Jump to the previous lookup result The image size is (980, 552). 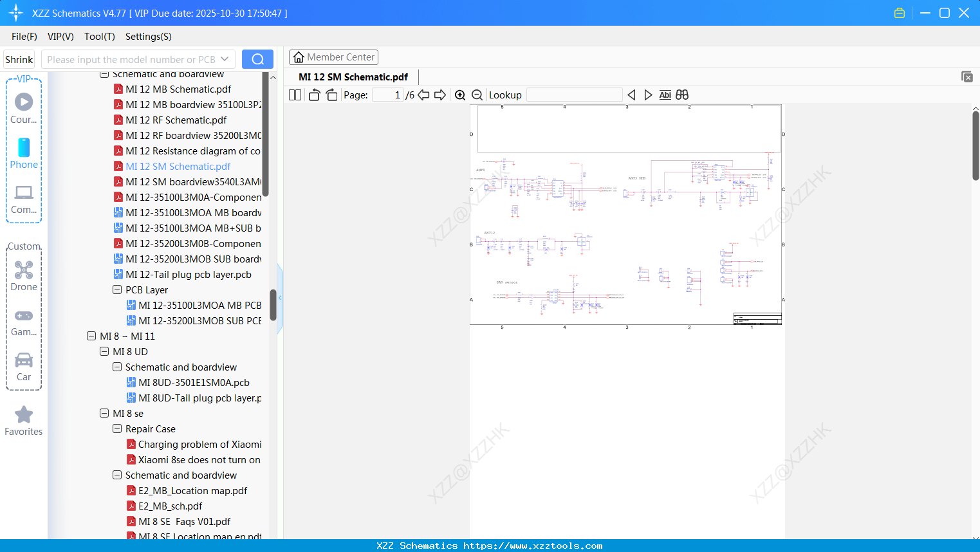point(631,95)
